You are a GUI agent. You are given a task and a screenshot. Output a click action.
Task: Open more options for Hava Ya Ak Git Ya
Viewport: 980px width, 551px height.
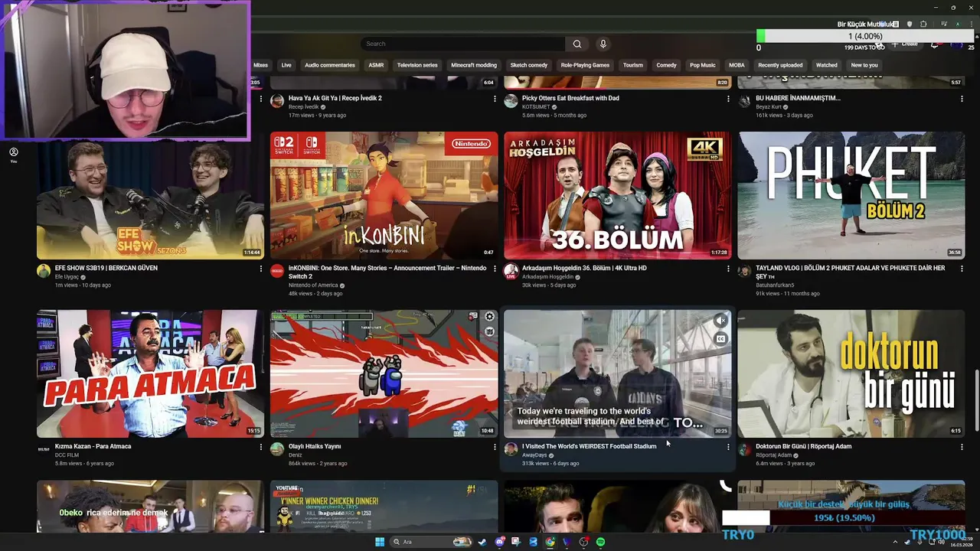495,99
